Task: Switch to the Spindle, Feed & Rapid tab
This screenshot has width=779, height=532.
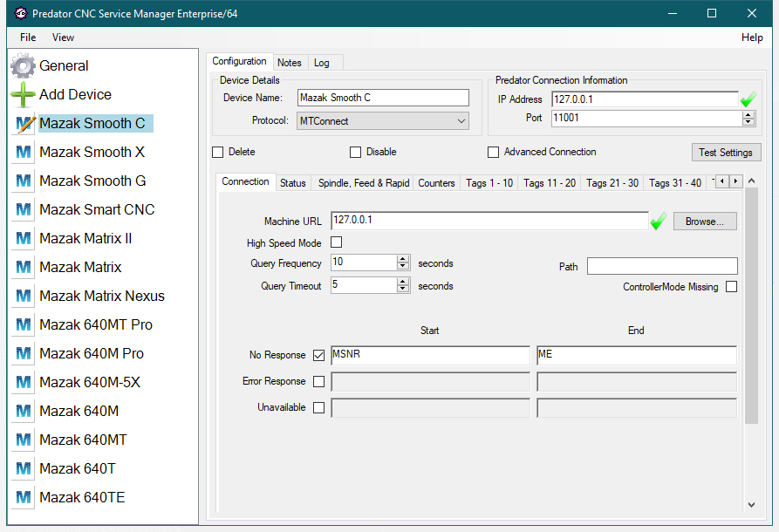Action: coord(363,183)
